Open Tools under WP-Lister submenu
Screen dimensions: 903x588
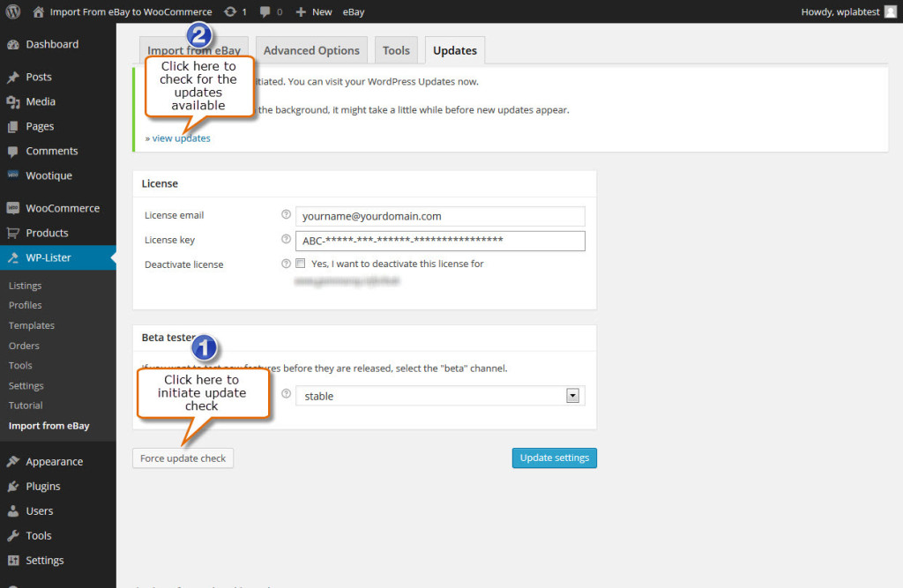click(x=20, y=365)
